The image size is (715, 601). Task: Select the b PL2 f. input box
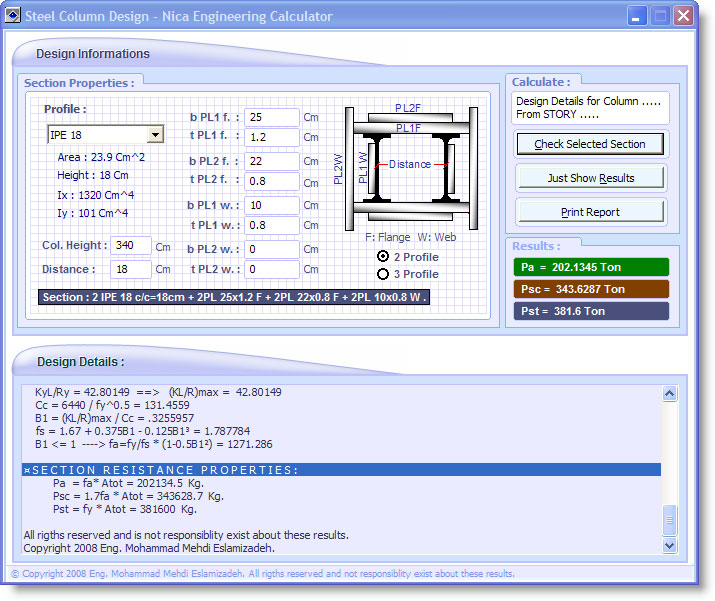(271, 161)
